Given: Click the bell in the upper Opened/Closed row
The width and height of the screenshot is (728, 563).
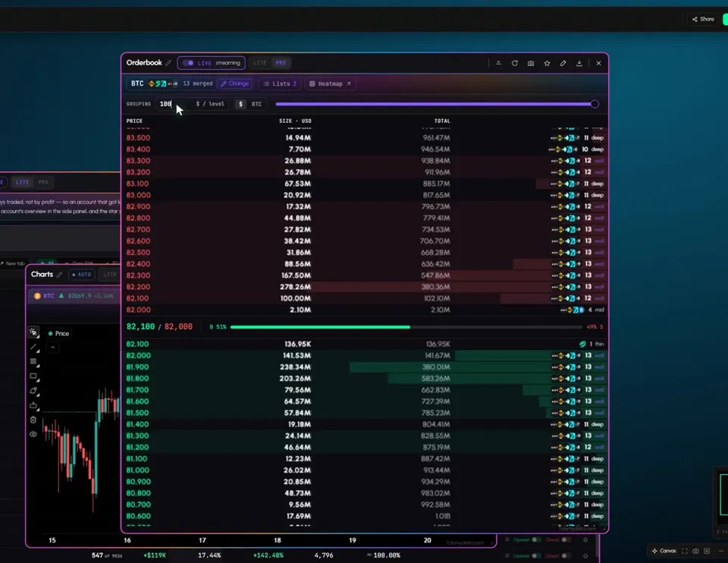Looking at the screenshot, I should pyautogui.click(x=507, y=539).
